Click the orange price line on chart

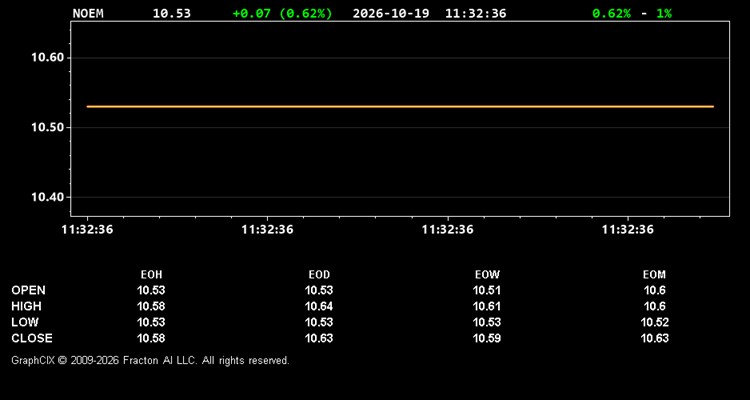tap(400, 106)
